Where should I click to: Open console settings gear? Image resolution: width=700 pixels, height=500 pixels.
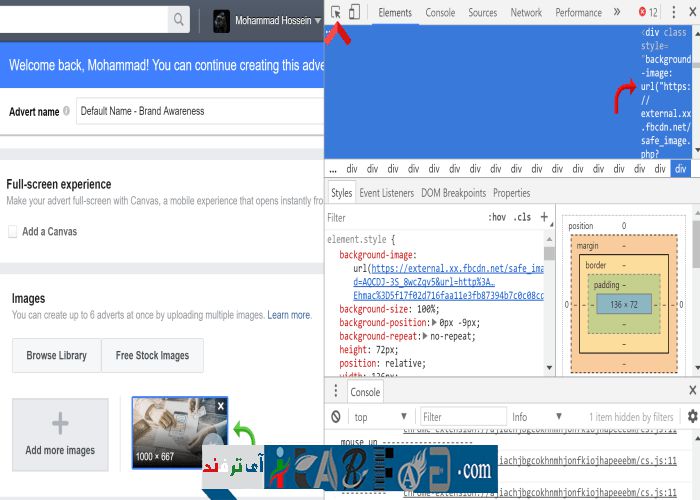click(x=692, y=416)
